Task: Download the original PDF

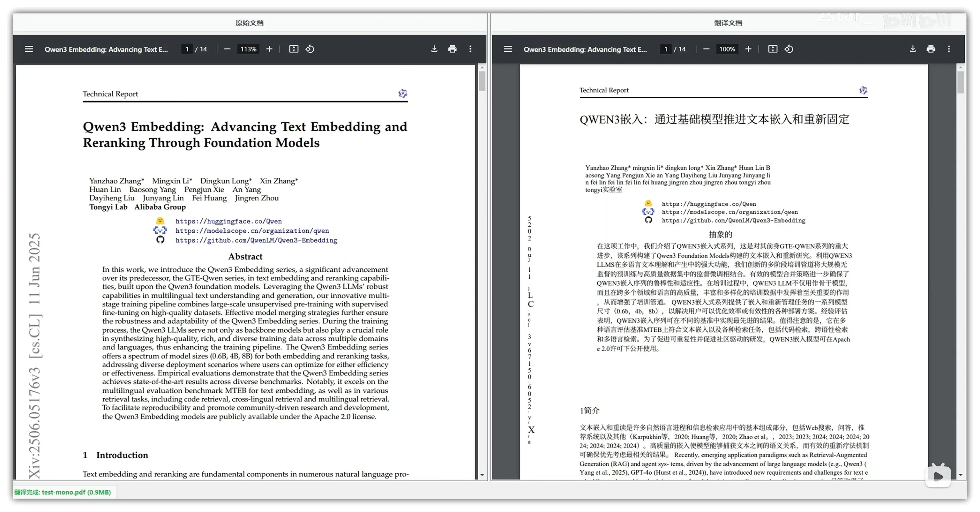Action: tap(434, 49)
